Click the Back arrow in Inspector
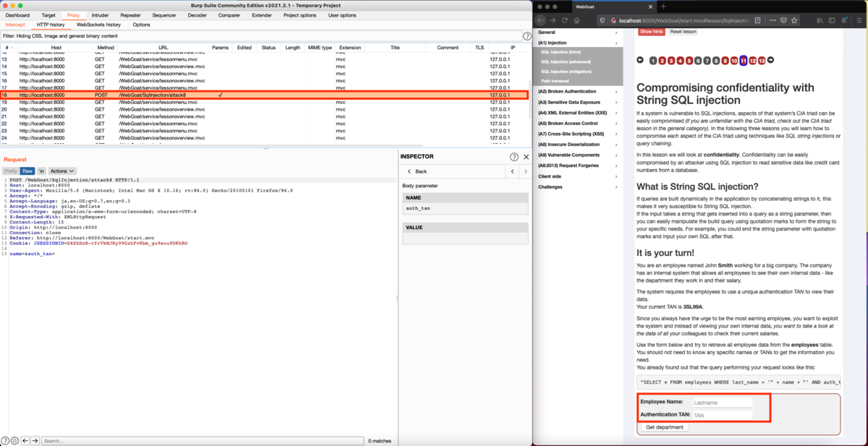Viewport: 868px width, 446px height. pos(409,171)
